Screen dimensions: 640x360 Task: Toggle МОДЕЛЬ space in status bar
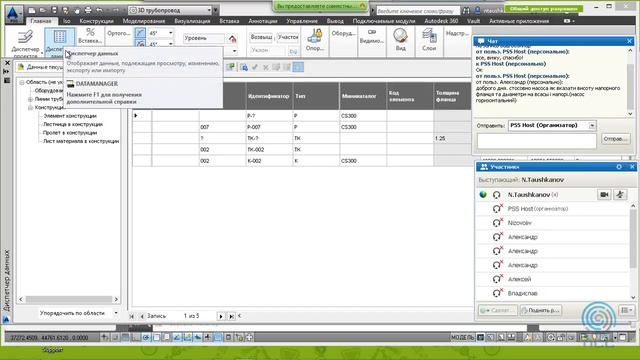462,337
